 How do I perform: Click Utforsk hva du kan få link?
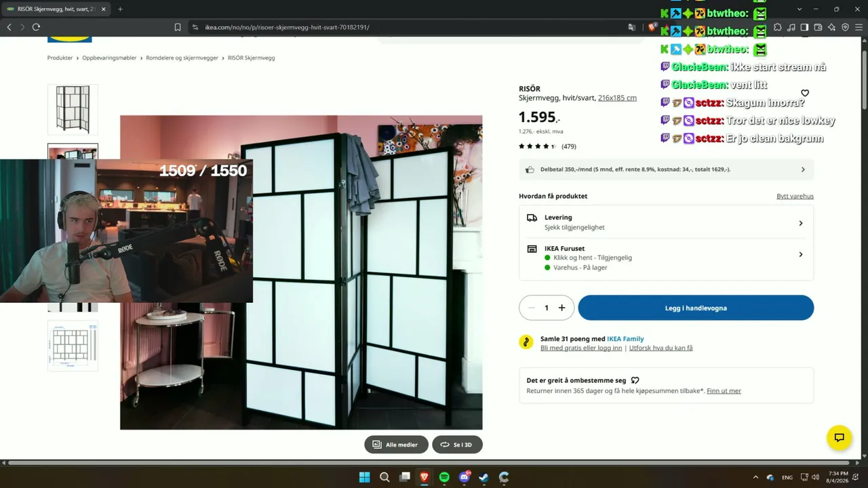[661, 348]
